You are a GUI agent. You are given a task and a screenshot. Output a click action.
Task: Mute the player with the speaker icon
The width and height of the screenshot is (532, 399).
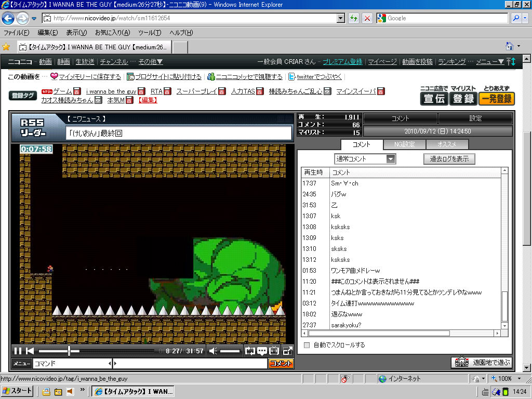tap(212, 351)
